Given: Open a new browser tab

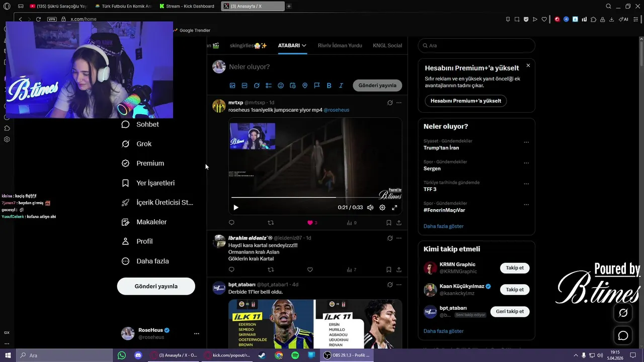Looking at the screenshot, I should pyautogui.click(x=289, y=6).
